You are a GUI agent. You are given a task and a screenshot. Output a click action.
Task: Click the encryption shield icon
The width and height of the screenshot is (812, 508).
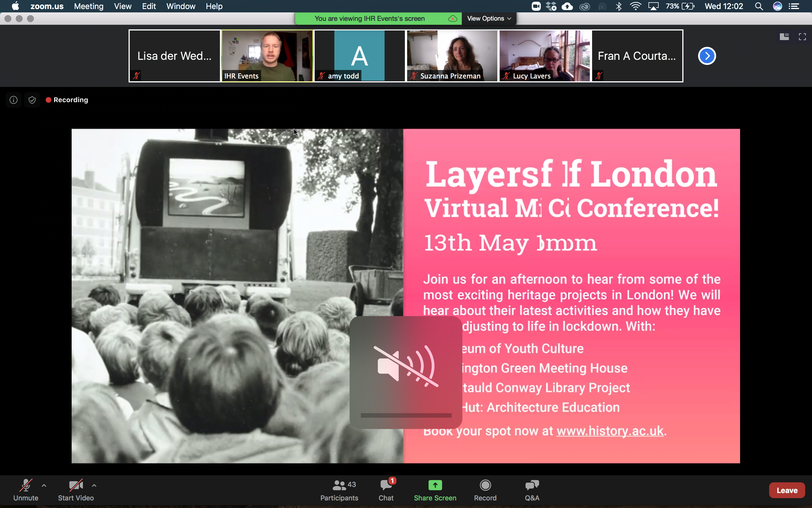coord(32,100)
